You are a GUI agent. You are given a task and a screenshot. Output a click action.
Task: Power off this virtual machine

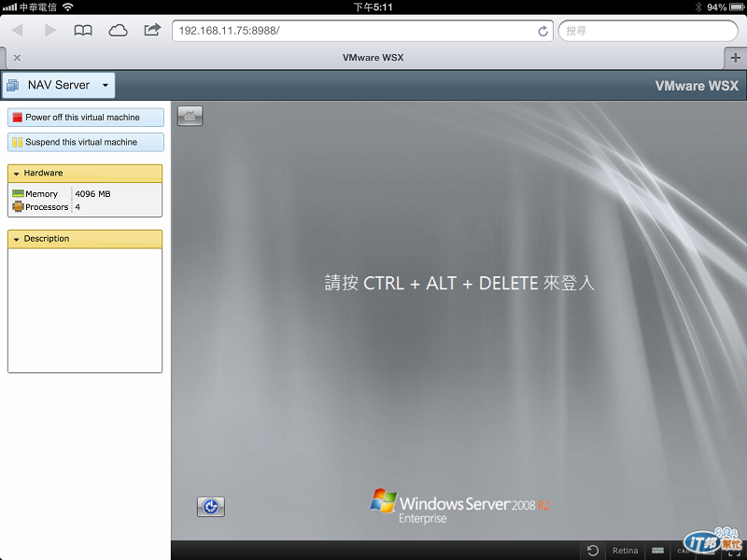[x=86, y=118]
